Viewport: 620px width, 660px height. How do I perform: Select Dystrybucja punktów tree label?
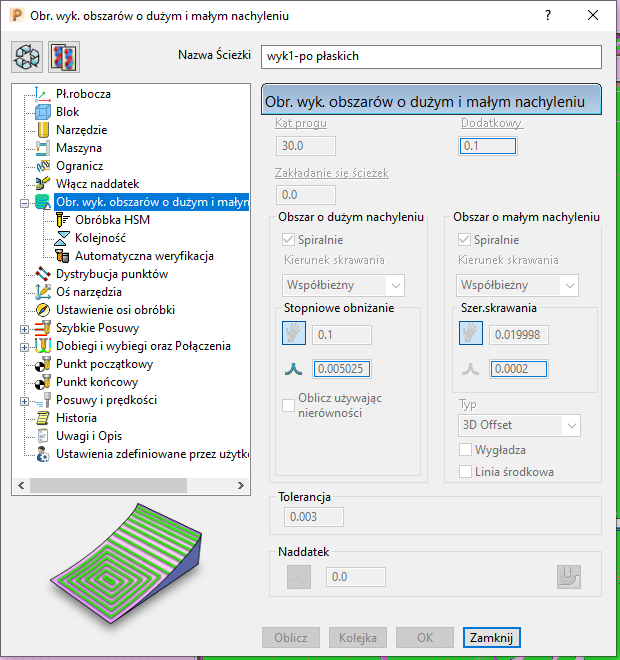click(112, 274)
